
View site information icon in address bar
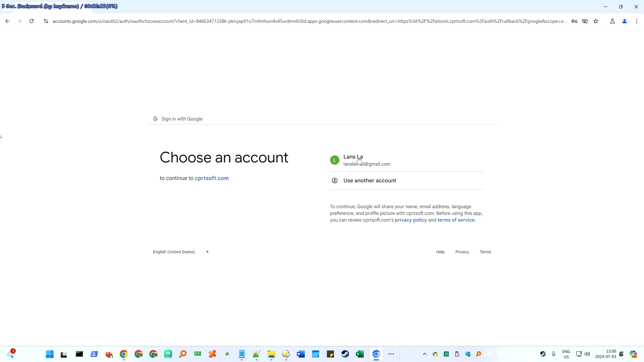click(46, 21)
